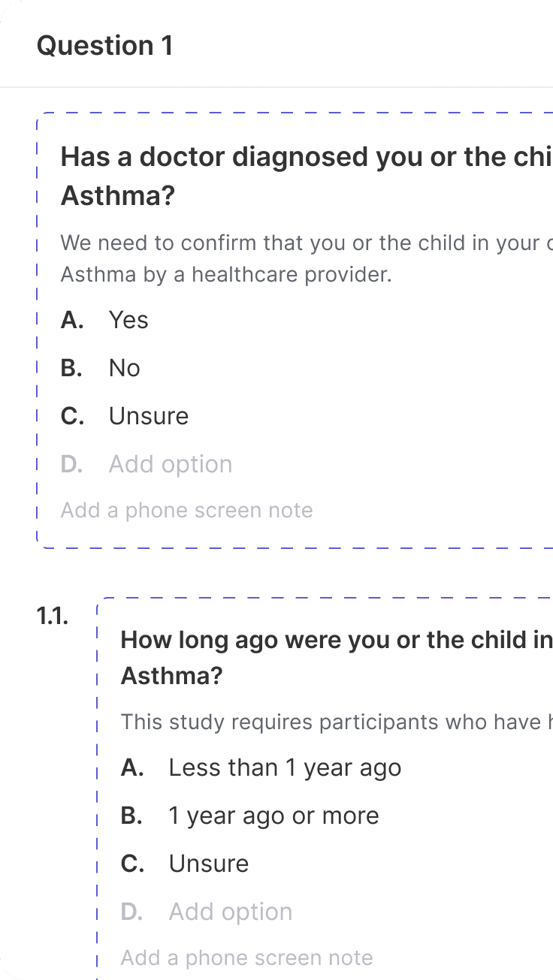Select the No answer option
Image resolution: width=553 pixels, height=980 pixels.
[x=125, y=368]
